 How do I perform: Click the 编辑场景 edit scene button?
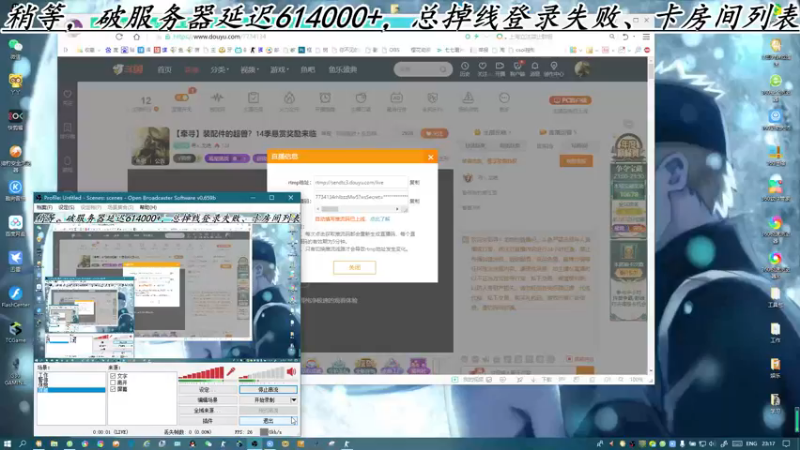(x=207, y=400)
